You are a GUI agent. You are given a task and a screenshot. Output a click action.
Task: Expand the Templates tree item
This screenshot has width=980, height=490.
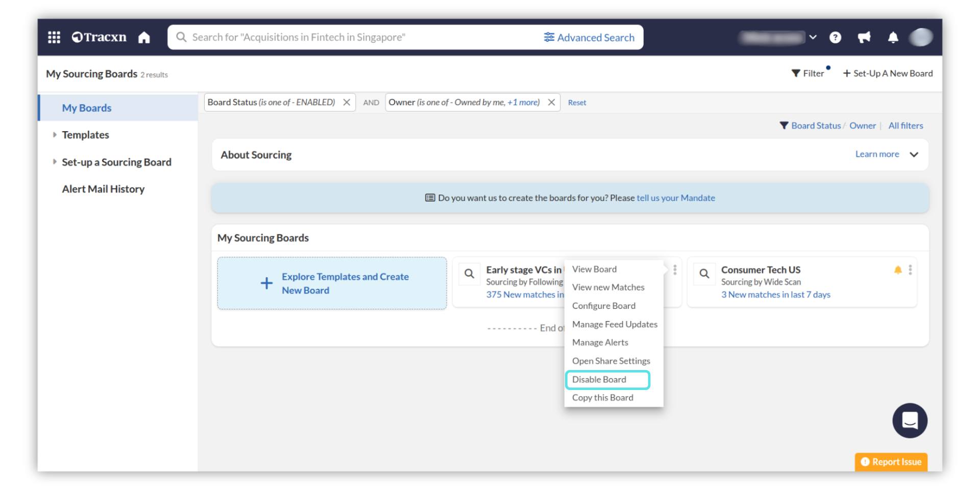55,135
